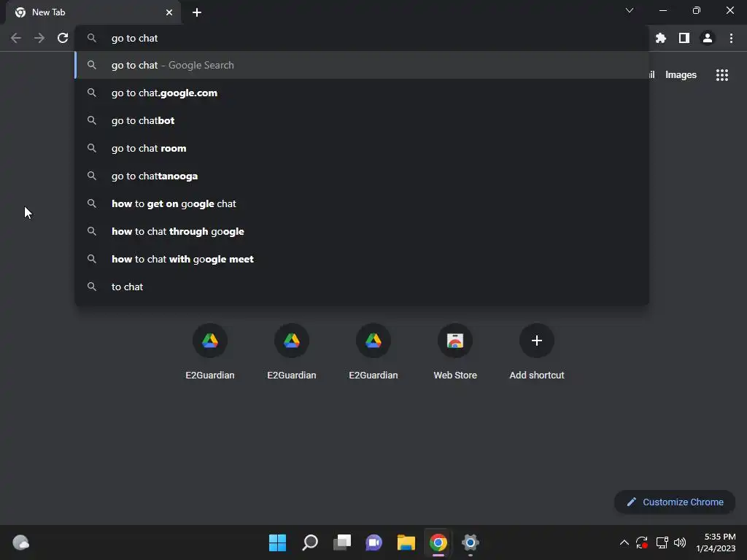Choose 'go to chattanooga' suggestion
This screenshot has height=560, width=747.
[x=362, y=176]
